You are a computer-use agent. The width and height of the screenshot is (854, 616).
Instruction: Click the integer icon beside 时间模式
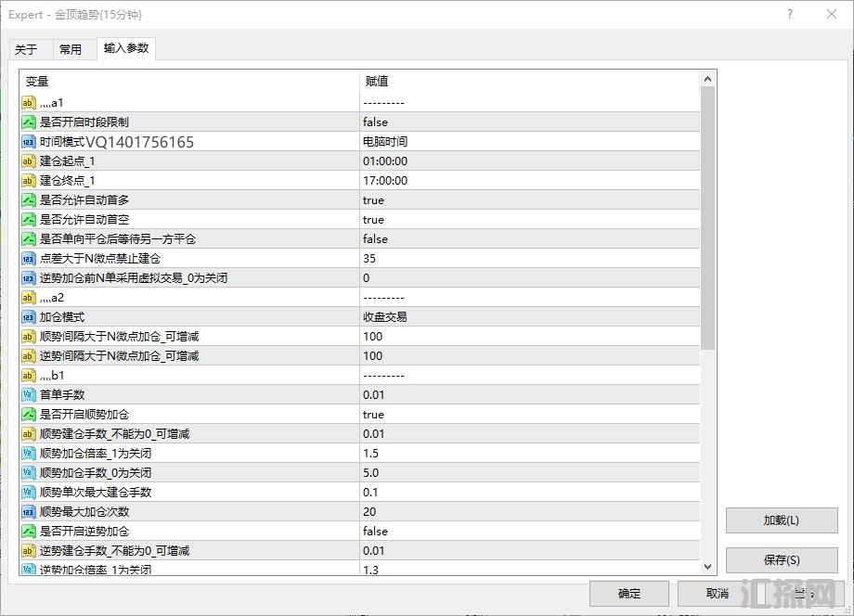[x=29, y=142]
